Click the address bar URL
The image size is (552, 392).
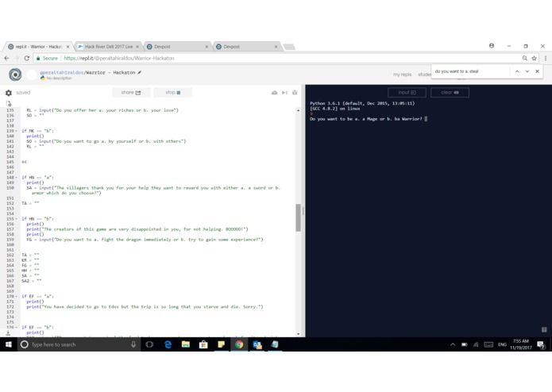pyautogui.click(x=119, y=59)
